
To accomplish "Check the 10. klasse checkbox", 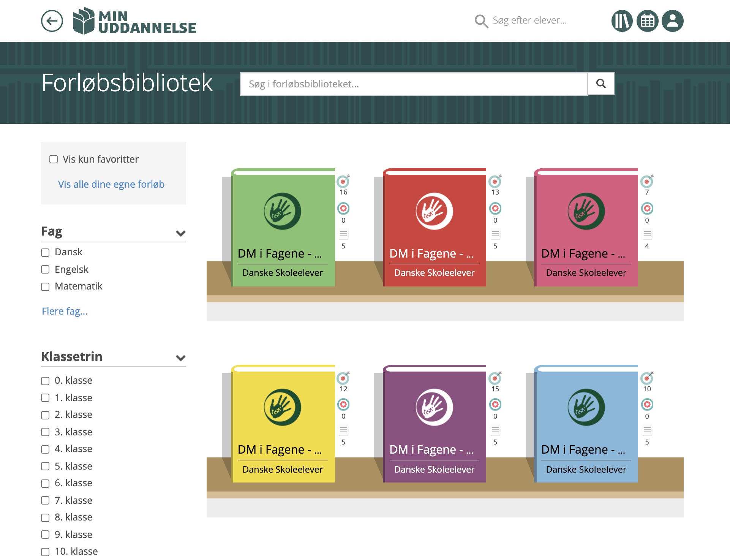I will [45, 552].
